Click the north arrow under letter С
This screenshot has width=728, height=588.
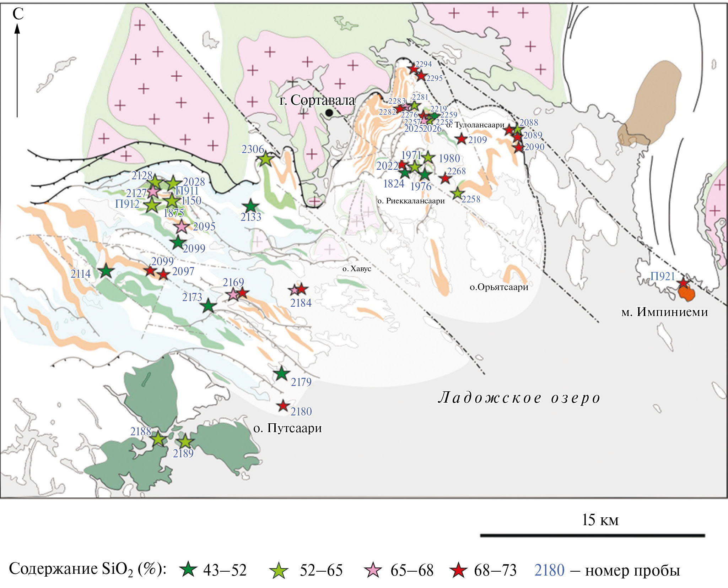(17, 71)
